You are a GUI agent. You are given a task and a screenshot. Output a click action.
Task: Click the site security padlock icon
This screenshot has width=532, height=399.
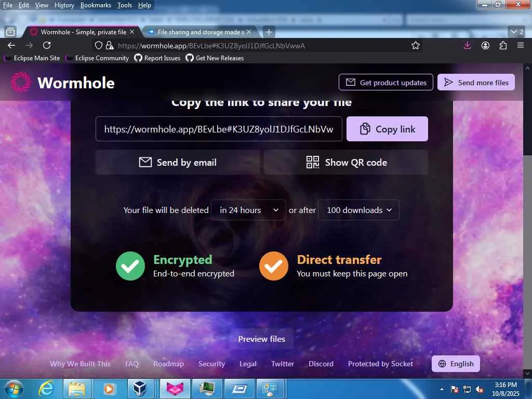point(109,46)
